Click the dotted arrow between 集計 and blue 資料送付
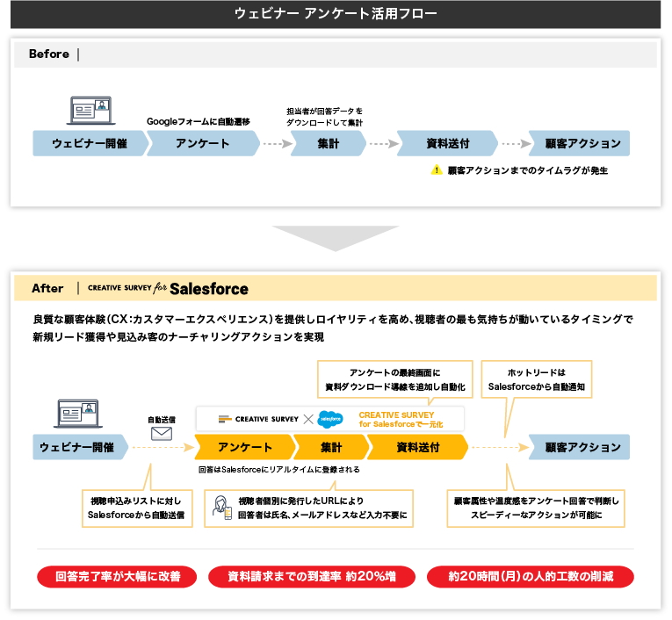This screenshot has width=672, height=620. [x=384, y=143]
